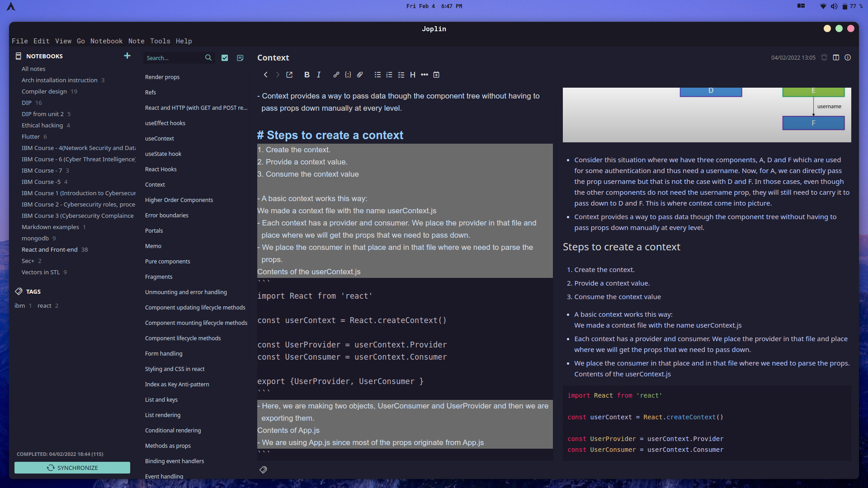The height and width of the screenshot is (488, 868).
Task: Collapse the TAGS section
Action: (33, 291)
